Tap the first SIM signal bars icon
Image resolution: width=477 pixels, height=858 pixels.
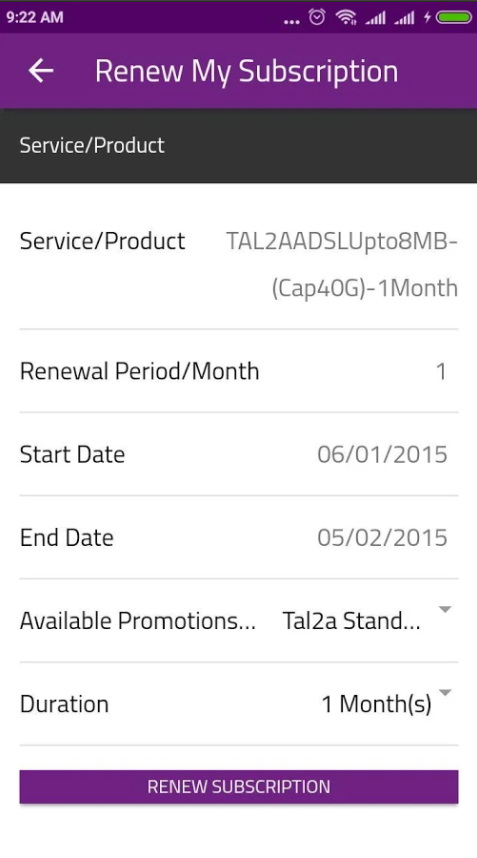[x=375, y=19]
